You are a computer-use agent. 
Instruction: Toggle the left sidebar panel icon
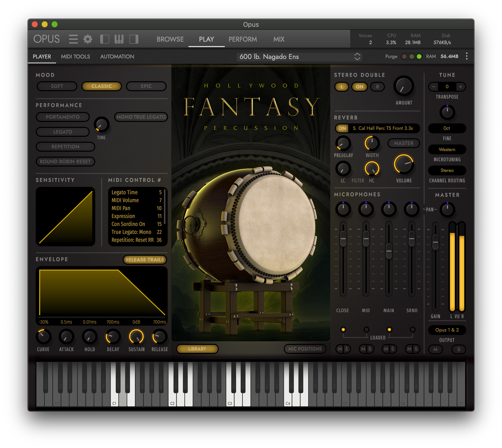click(104, 39)
